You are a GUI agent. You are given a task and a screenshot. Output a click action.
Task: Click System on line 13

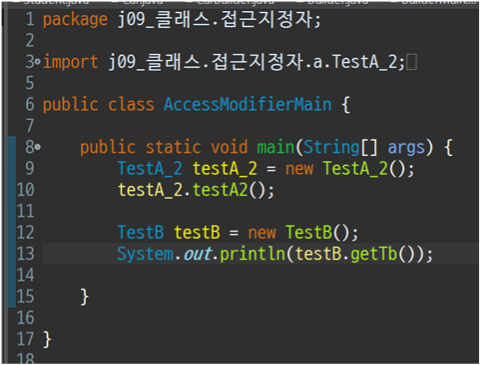point(145,254)
